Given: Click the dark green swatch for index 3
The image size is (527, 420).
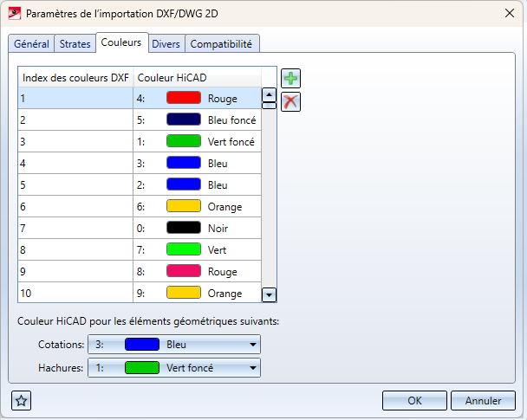Looking at the screenshot, I should (x=184, y=141).
